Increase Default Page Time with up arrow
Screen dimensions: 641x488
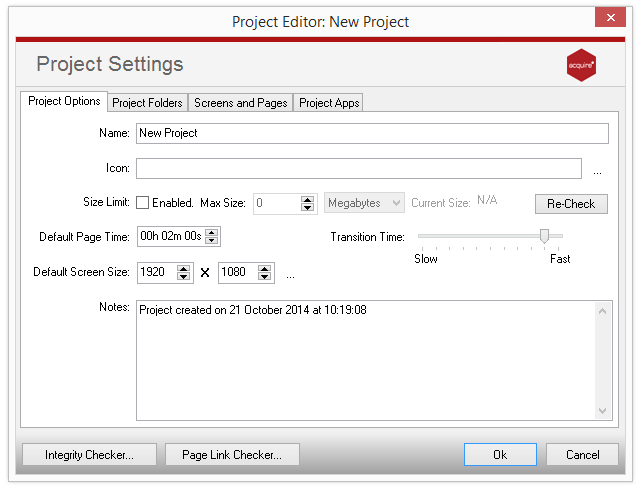coord(211,233)
